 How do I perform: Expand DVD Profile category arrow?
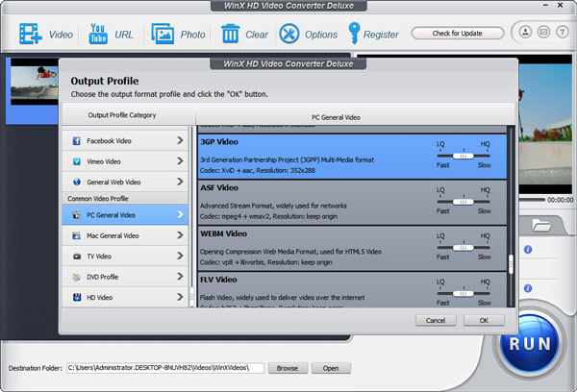tap(180, 276)
